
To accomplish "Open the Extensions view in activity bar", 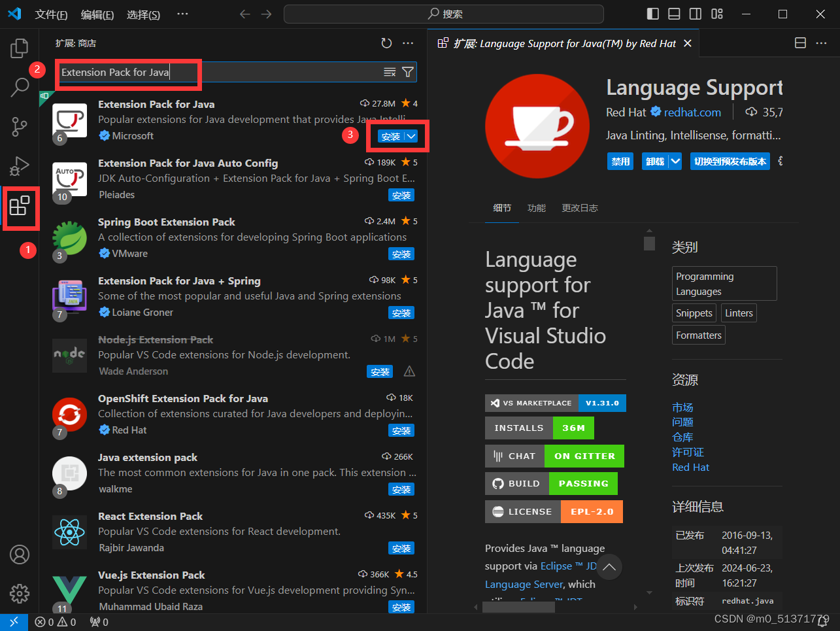I will click(x=20, y=206).
